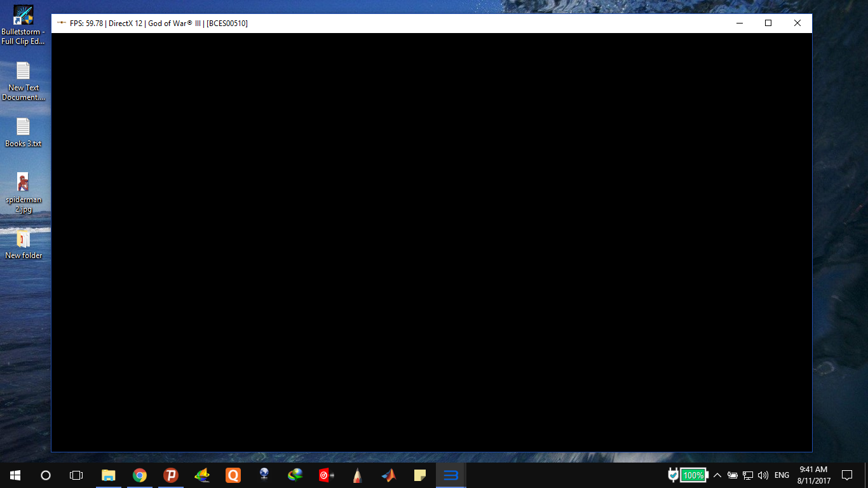Show hidden system tray icons
The width and height of the screenshot is (868, 488).
tap(717, 475)
